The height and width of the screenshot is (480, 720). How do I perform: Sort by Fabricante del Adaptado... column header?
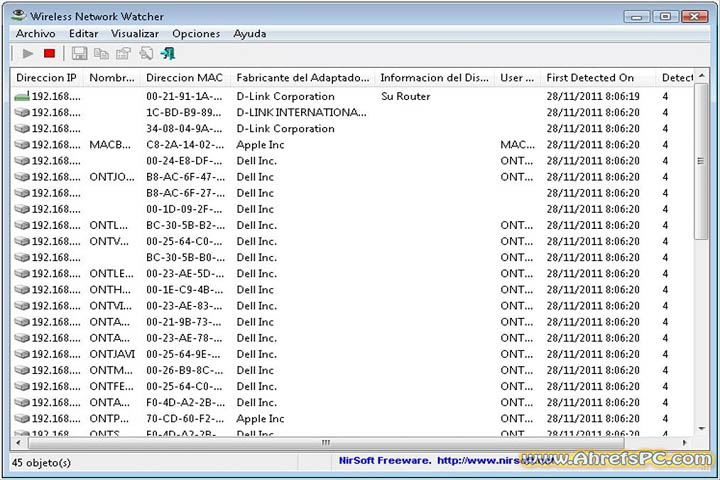(x=303, y=78)
